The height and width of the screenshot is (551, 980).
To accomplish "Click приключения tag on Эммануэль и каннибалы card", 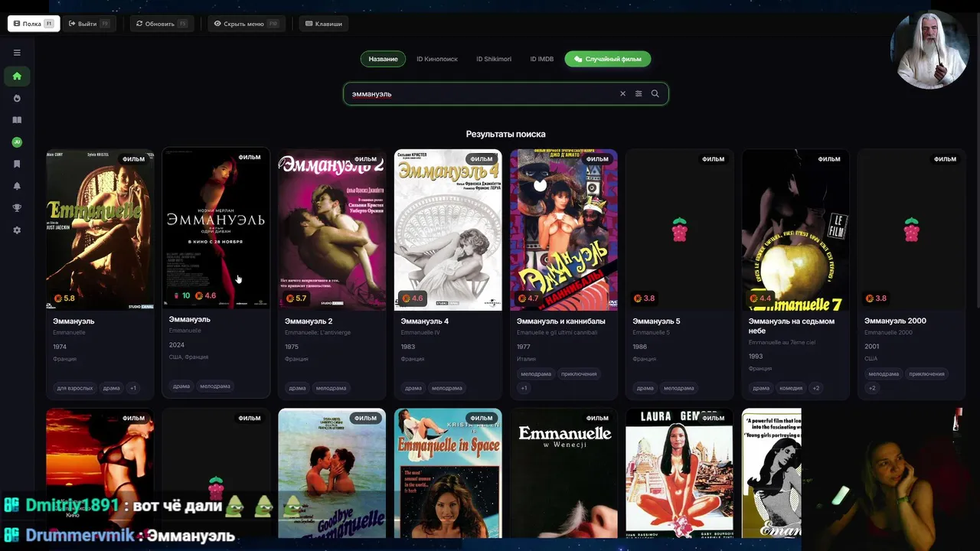I will [x=579, y=374].
